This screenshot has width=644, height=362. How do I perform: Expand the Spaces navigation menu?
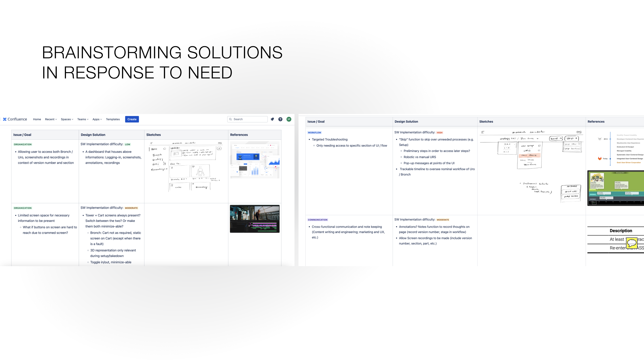(67, 119)
